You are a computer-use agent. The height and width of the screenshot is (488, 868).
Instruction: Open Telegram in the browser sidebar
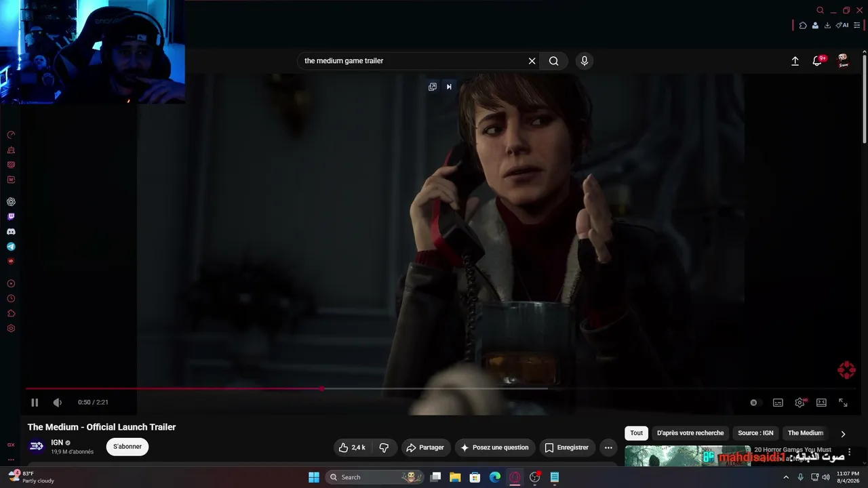coord(11,247)
